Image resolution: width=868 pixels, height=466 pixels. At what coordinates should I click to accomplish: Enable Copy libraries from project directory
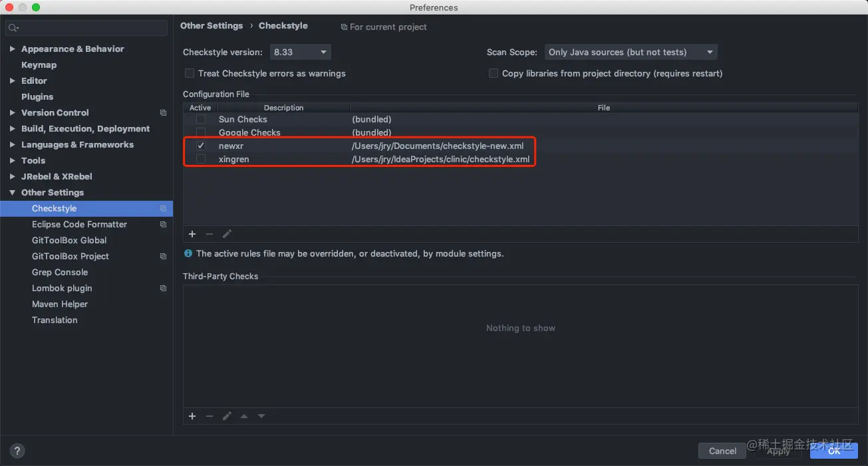pyautogui.click(x=494, y=73)
